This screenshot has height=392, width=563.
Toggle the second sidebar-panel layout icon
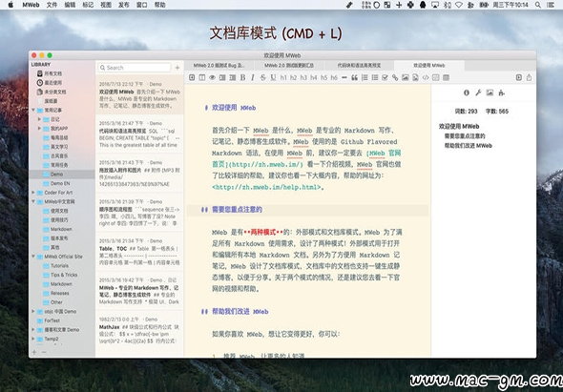232,77
